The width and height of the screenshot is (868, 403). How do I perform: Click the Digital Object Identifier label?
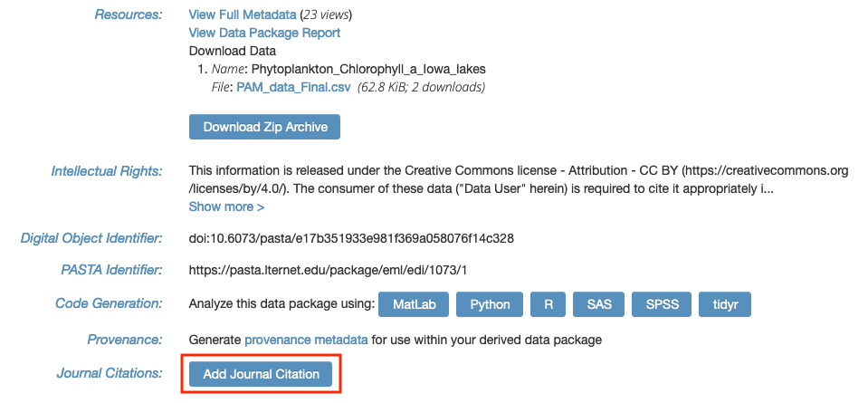tap(91, 238)
